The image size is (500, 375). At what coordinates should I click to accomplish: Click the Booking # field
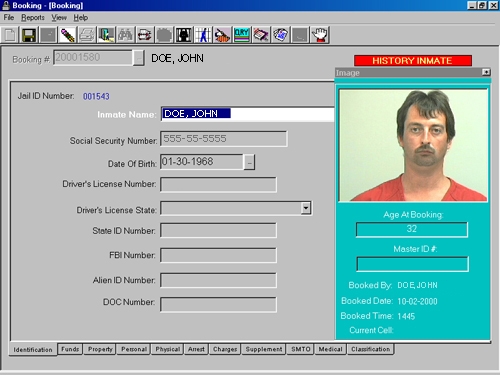pyautogui.click(x=93, y=58)
